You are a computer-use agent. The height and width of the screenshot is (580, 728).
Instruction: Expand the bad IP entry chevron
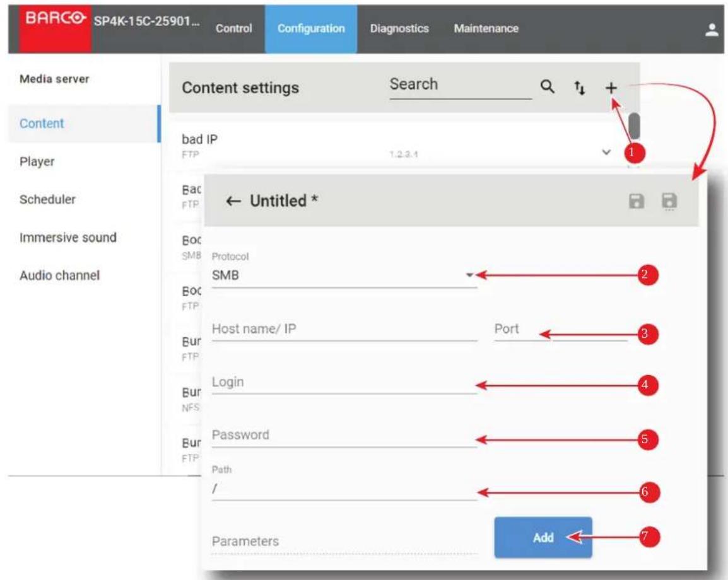[606, 152]
